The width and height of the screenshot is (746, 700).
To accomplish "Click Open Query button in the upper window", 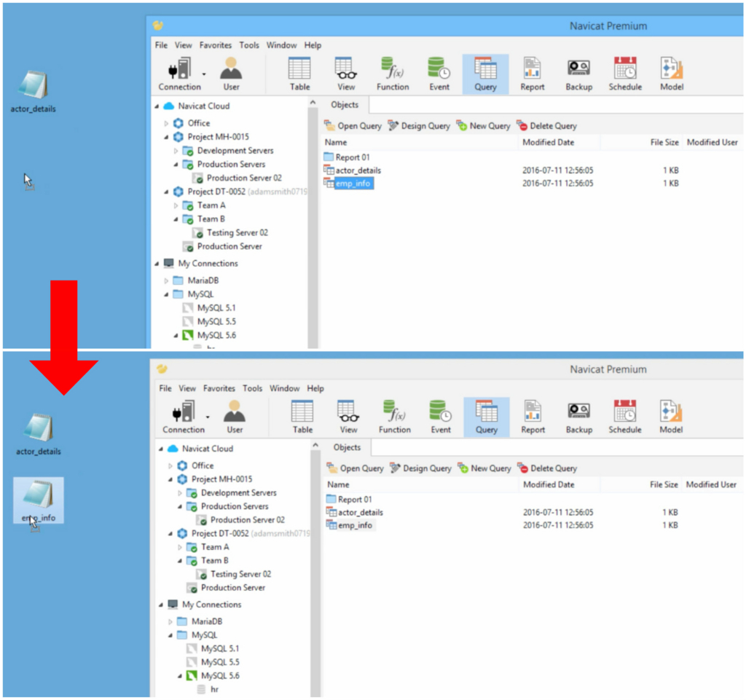I will point(353,126).
